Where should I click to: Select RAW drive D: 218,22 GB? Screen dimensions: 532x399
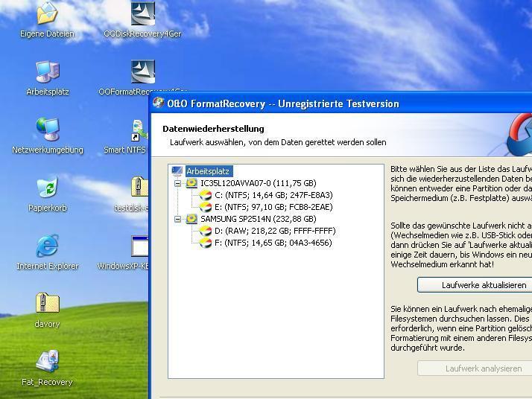pyautogui.click(x=273, y=231)
